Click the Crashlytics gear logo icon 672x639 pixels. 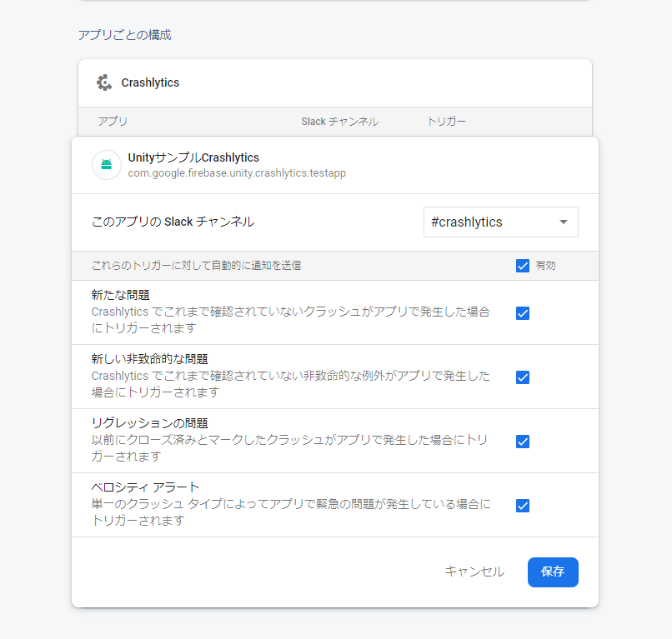[104, 82]
